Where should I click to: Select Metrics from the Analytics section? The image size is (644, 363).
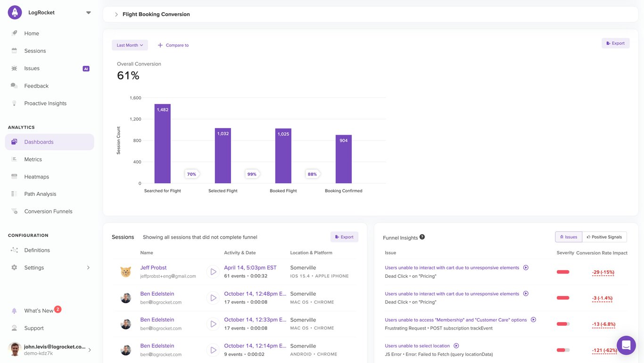click(33, 159)
